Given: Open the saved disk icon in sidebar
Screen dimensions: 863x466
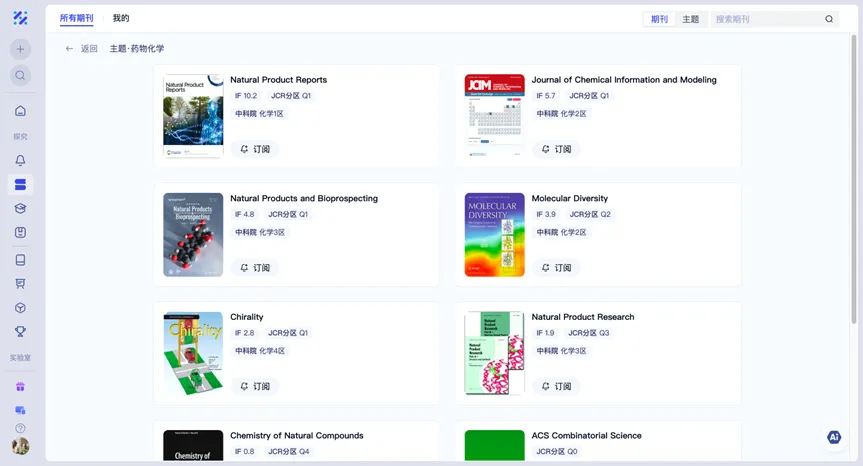Looking at the screenshot, I should 20,232.
